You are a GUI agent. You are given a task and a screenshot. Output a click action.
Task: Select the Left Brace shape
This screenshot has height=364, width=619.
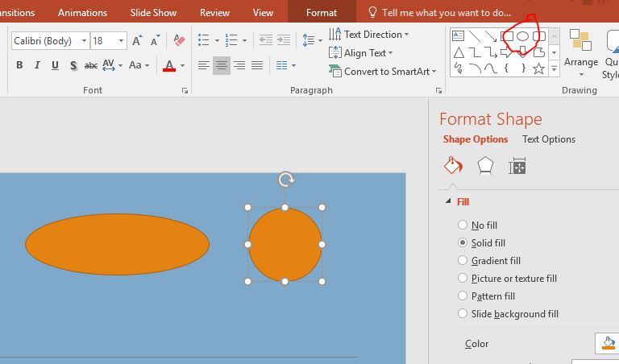pos(506,68)
